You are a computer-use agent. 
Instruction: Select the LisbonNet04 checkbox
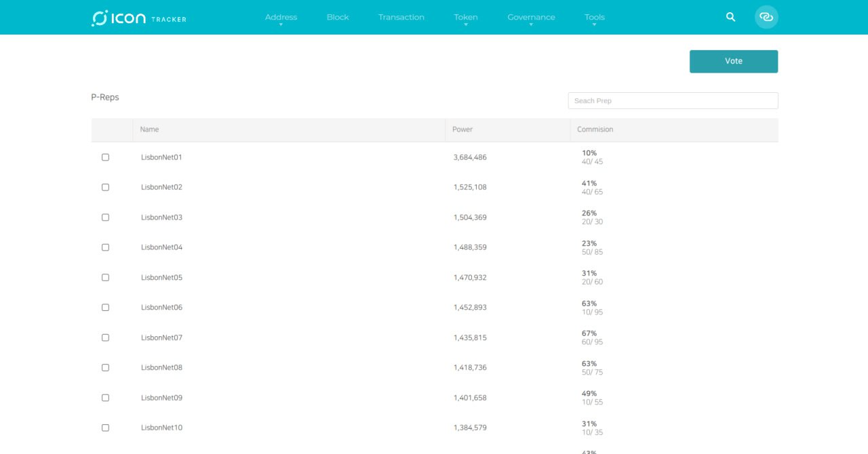pyautogui.click(x=105, y=247)
